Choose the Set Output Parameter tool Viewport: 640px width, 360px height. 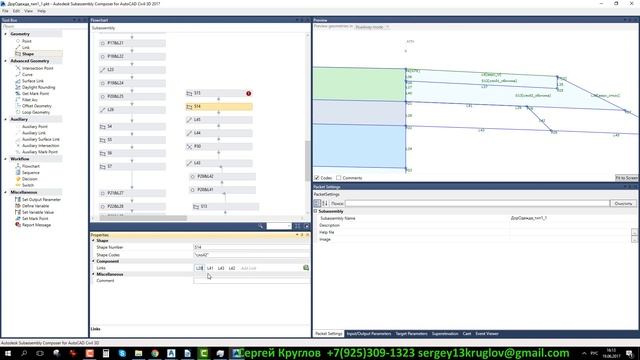(41, 200)
